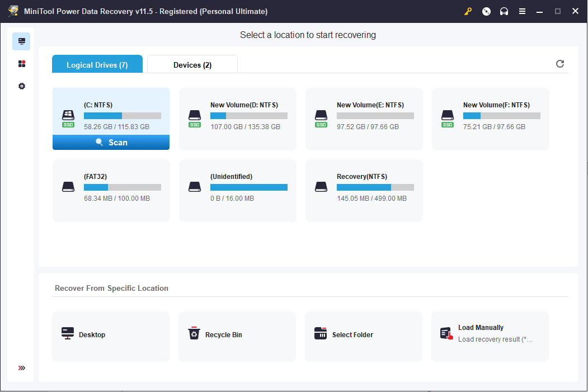
Task: Refresh the drive list
Action: pyautogui.click(x=560, y=64)
